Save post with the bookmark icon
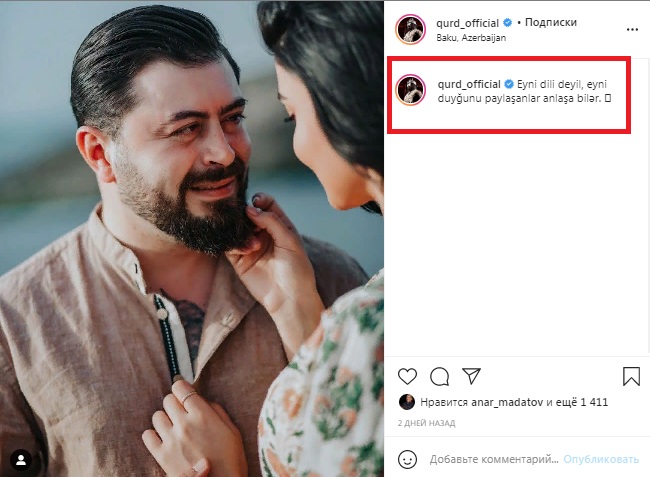This screenshot has height=477, width=650. (631, 376)
